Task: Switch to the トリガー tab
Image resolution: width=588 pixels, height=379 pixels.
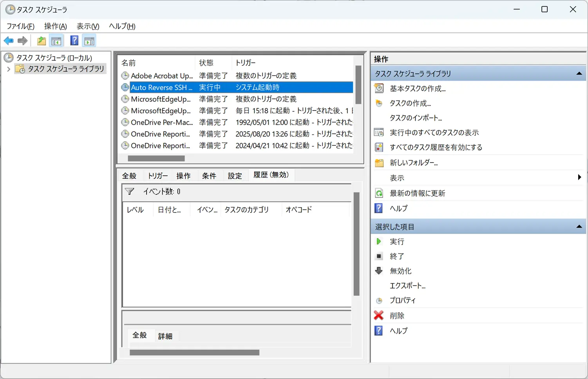Action: (x=157, y=176)
